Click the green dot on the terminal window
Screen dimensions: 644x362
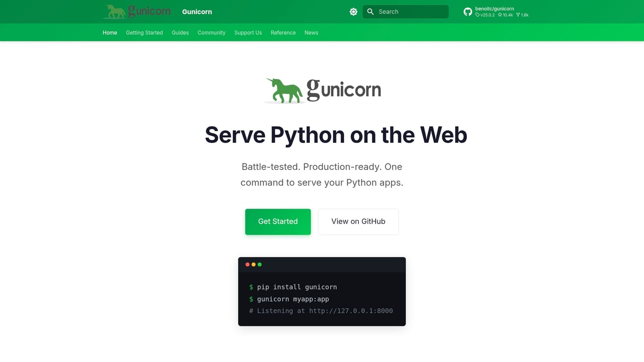[259, 264]
